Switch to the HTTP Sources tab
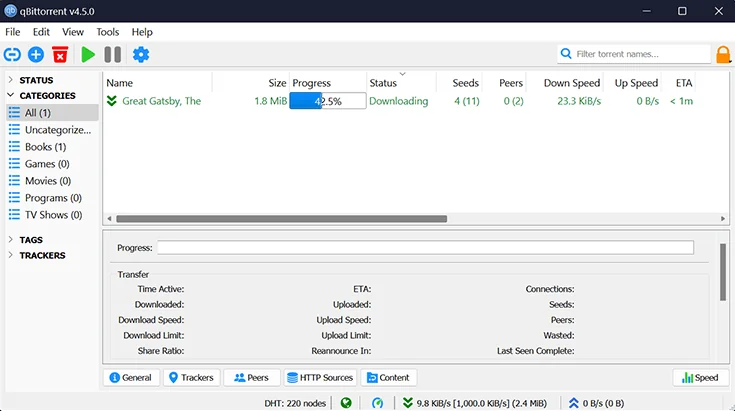The width and height of the screenshot is (735, 411). coord(320,377)
